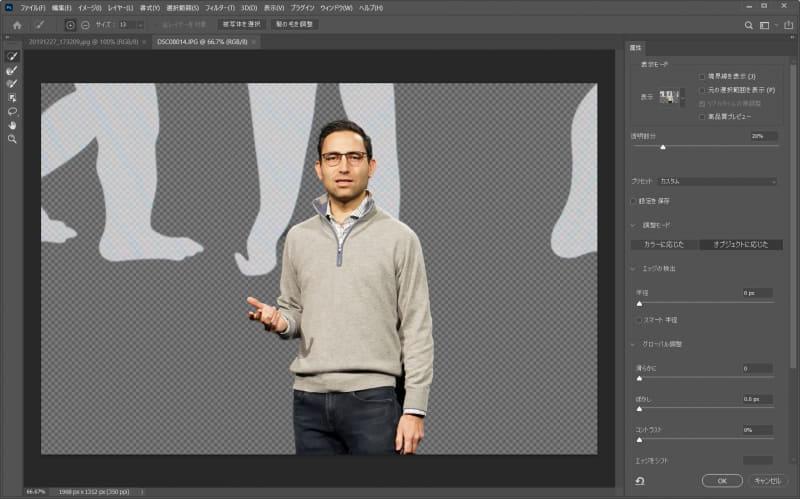The height and width of the screenshot is (499, 800).
Task: Open the プリセット dropdown showing カスタム
Action: pyautogui.click(x=717, y=181)
